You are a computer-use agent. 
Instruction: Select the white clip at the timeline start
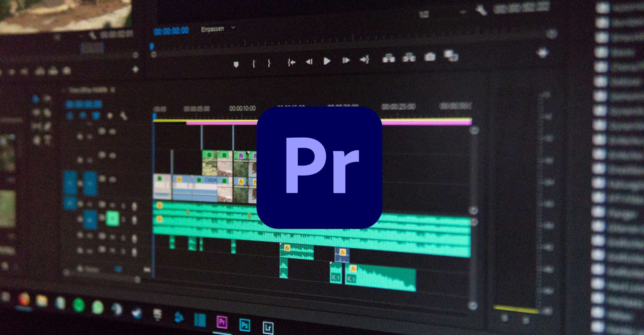(162, 186)
